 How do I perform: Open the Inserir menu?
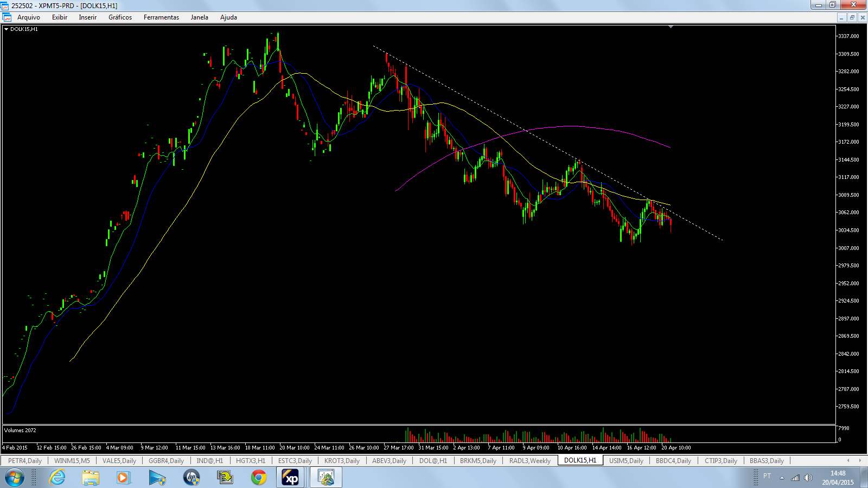(x=87, y=17)
